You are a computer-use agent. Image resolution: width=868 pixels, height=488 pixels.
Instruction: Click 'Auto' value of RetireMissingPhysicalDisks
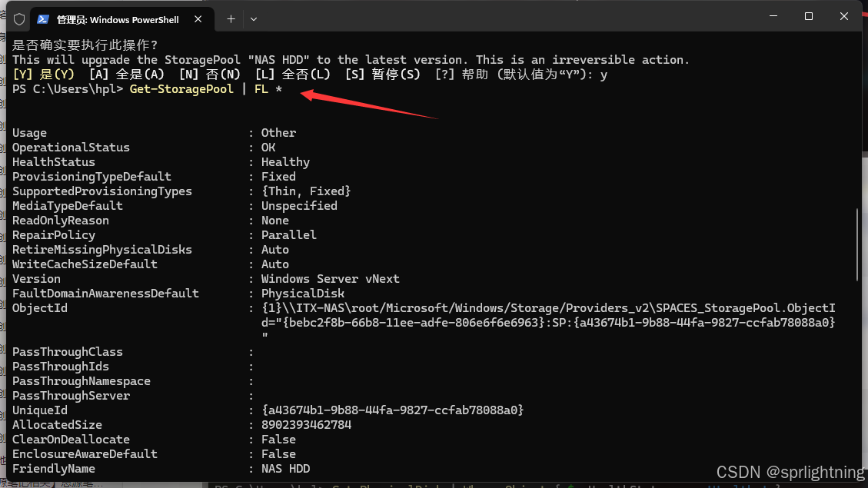tap(275, 250)
